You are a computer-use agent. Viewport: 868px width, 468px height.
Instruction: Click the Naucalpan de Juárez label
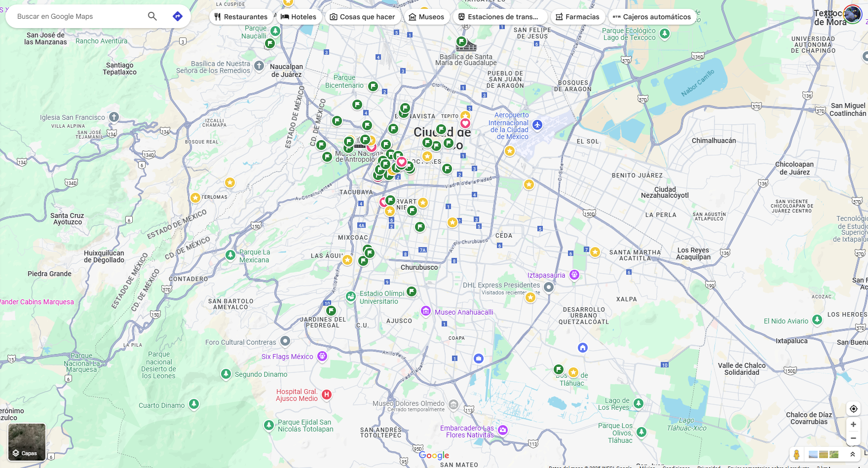point(286,71)
